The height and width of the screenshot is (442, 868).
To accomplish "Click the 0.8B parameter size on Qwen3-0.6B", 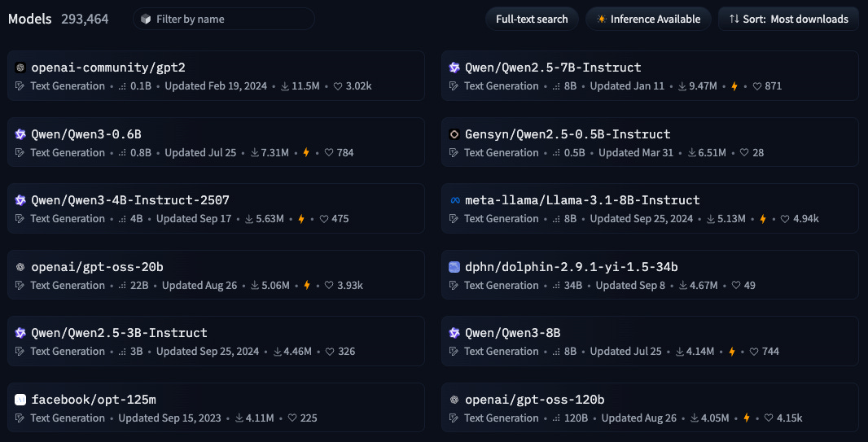I will pos(141,153).
